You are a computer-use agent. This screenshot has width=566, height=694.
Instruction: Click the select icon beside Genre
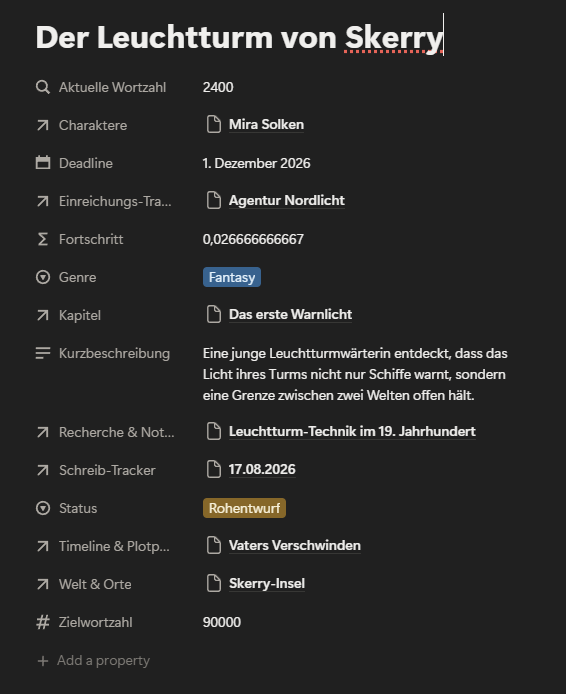coord(43,277)
